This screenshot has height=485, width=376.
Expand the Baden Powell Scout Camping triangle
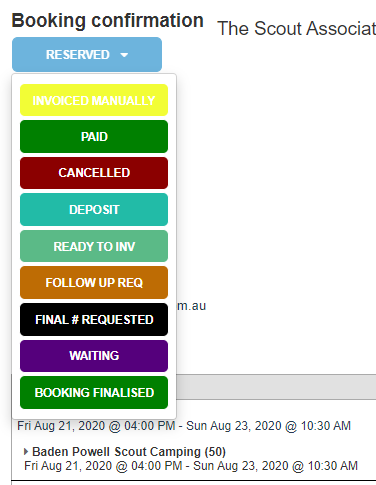pos(26,452)
